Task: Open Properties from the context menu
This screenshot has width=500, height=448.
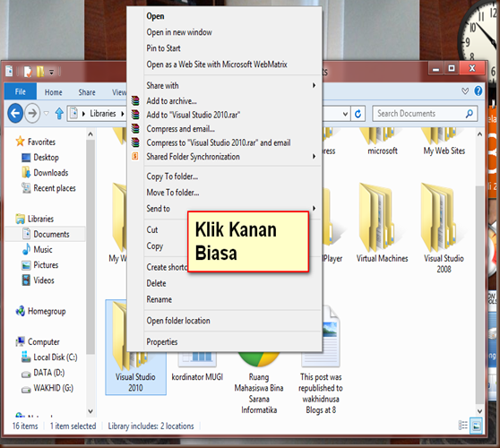Action: 162,341
